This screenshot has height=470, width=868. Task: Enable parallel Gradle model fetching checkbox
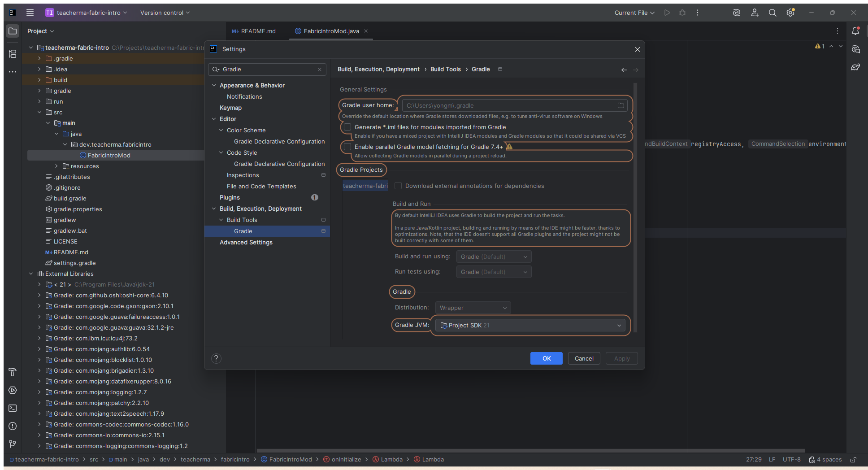click(x=347, y=147)
